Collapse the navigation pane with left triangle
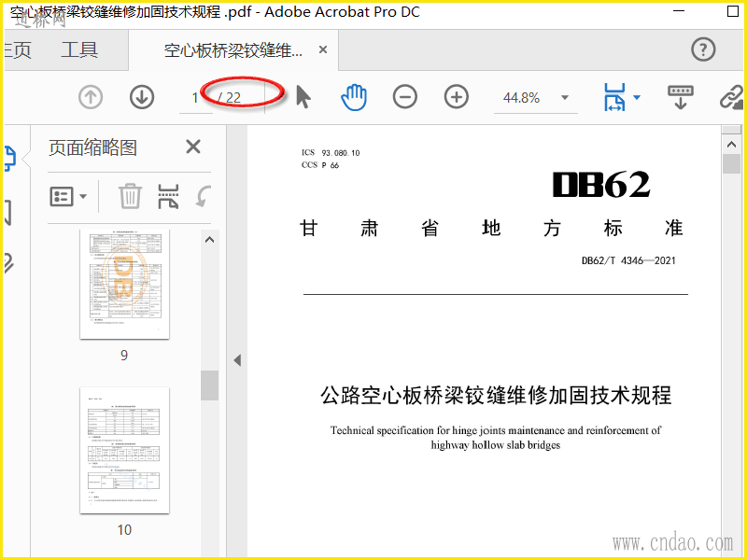 pos(237,360)
